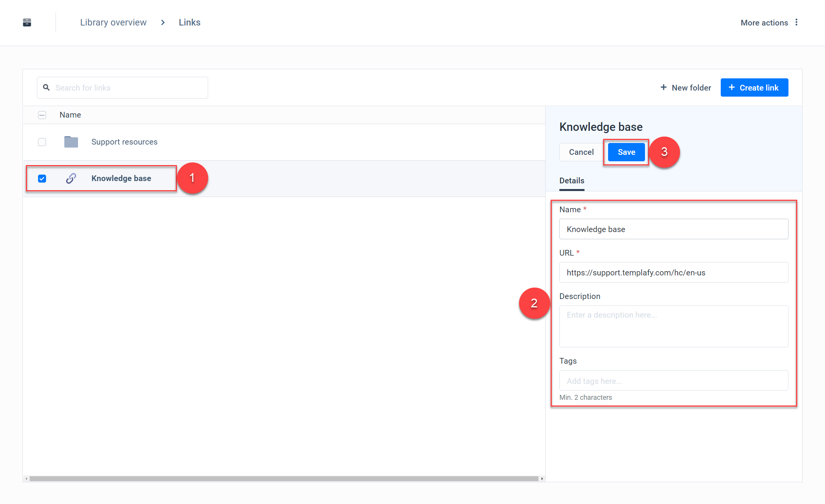Click the hamburger menu icon top left
This screenshot has height=504, width=825.
click(27, 22)
